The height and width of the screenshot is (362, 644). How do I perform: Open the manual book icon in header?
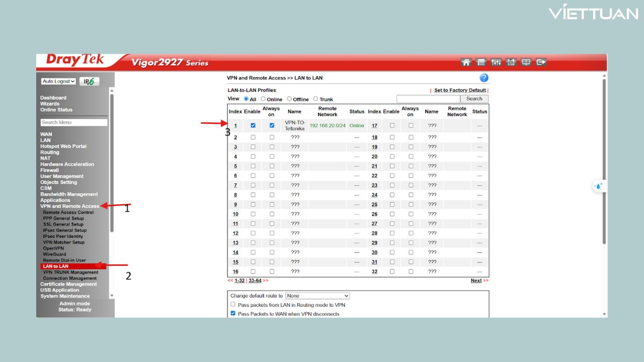click(x=526, y=62)
